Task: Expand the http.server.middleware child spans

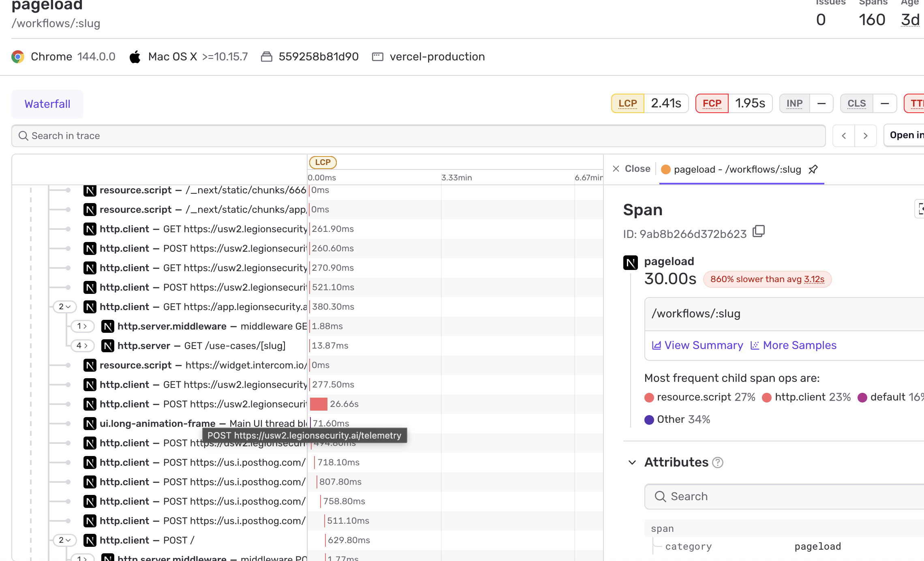Action: click(82, 326)
